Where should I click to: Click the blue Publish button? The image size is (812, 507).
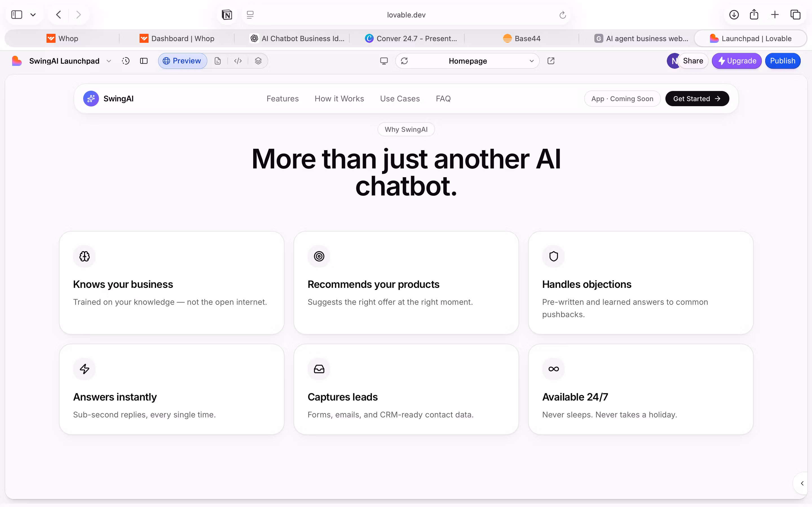pyautogui.click(x=782, y=61)
